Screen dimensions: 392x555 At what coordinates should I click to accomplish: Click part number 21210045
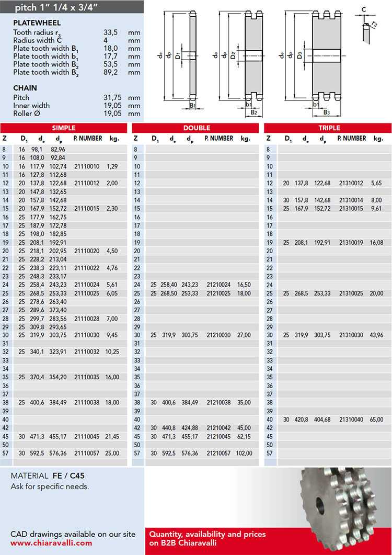218,437
